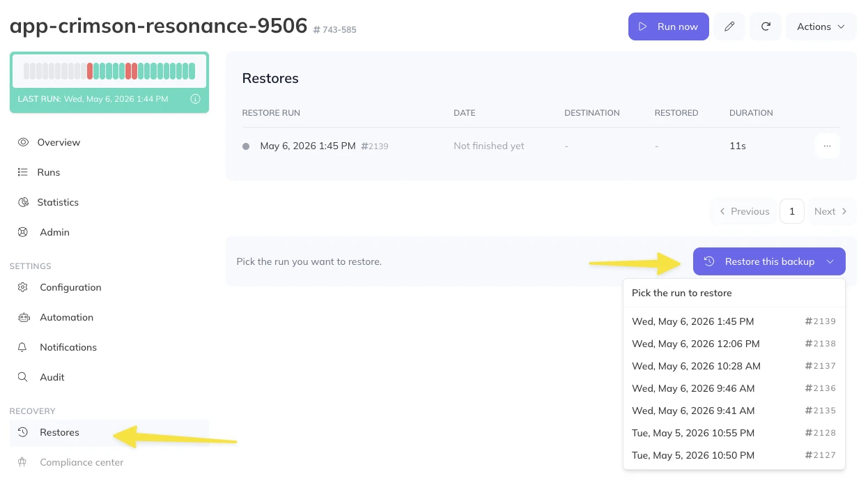This screenshot has width=868, height=497.
Task: Click the eye icon next to Overview
Action: point(23,142)
